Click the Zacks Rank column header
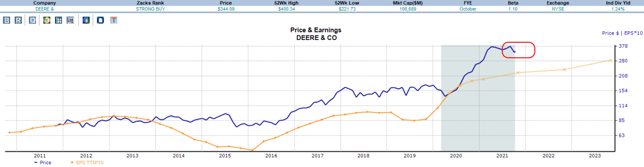 (150, 3)
